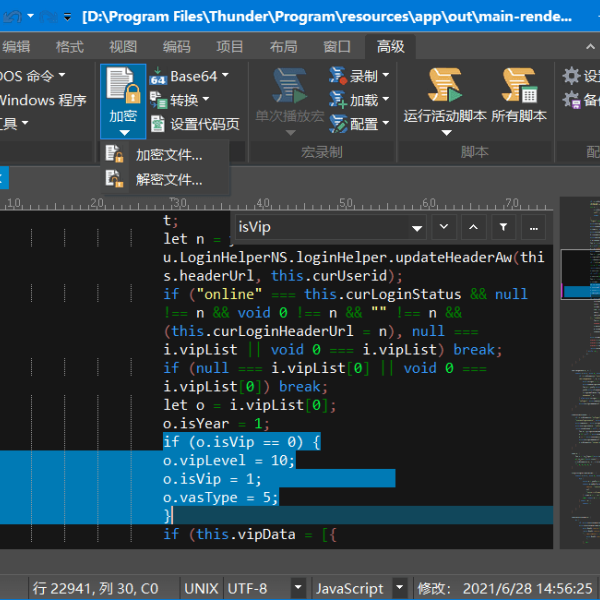Choose 加密文件... from dropdown menu
The image size is (600, 600).
click(166, 155)
